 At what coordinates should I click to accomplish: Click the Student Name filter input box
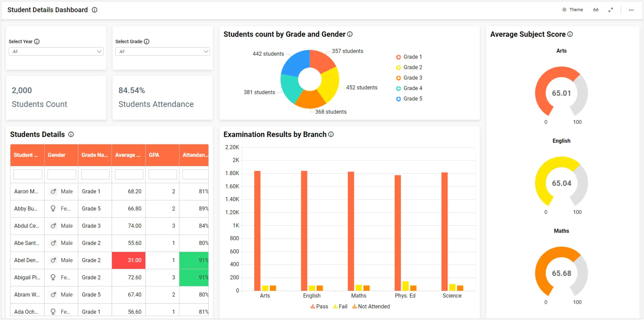pyautogui.click(x=27, y=174)
